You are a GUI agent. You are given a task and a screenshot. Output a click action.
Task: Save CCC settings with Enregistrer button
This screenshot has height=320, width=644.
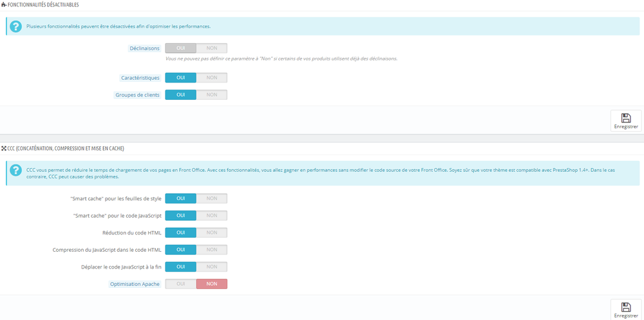(x=626, y=310)
